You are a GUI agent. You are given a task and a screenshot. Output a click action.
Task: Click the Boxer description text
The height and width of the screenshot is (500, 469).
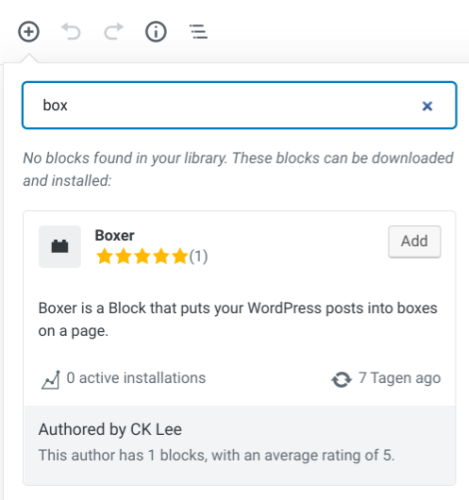[238, 319]
